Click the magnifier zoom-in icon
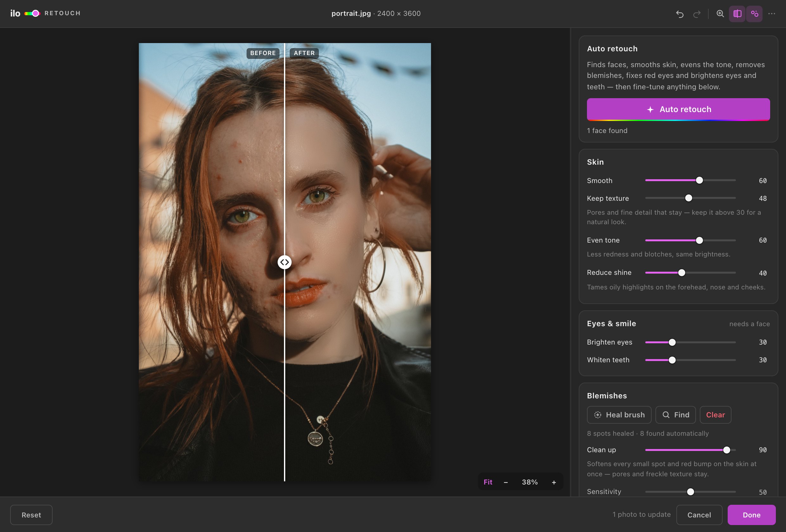 click(x=720, y=14)
